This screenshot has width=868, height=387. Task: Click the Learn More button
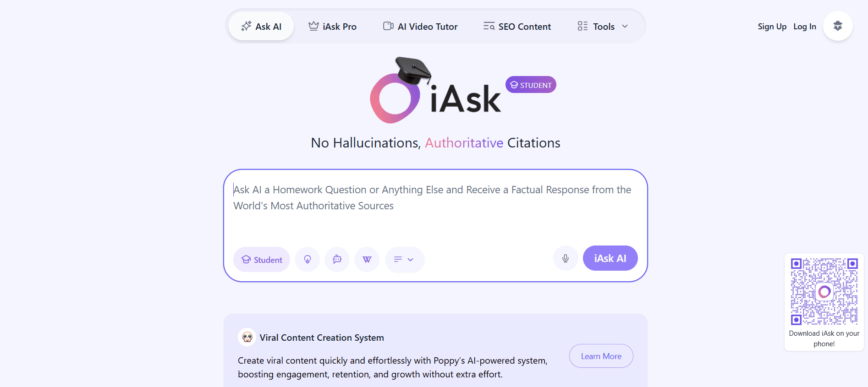(601, 356)
